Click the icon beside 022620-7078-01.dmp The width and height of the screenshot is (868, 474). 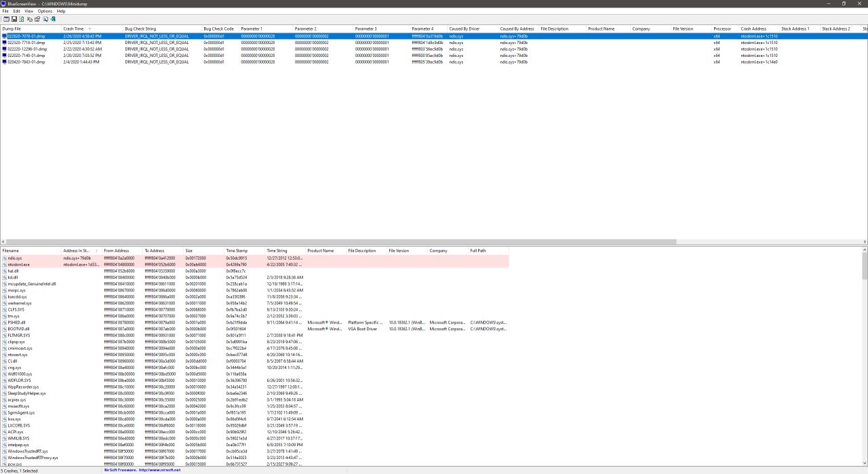coord(5,36)
